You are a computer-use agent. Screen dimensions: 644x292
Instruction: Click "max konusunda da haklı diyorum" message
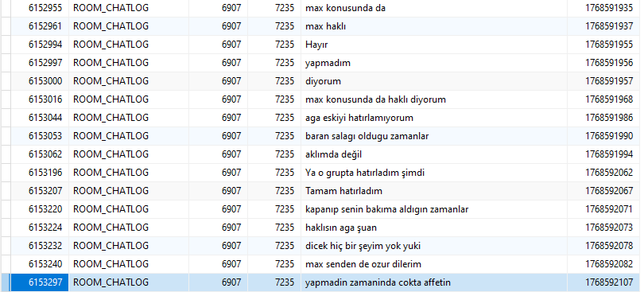(x=434, y=99)
